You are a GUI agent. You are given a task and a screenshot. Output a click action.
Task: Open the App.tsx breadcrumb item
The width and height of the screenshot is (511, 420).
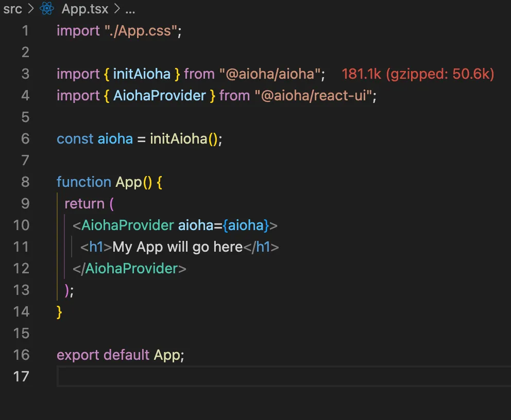click(84, 9)
